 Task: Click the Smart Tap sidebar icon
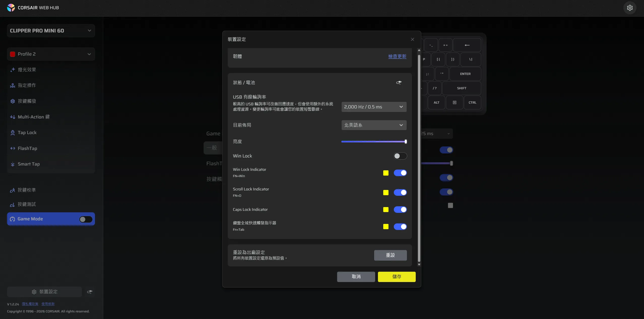[13, 164]
